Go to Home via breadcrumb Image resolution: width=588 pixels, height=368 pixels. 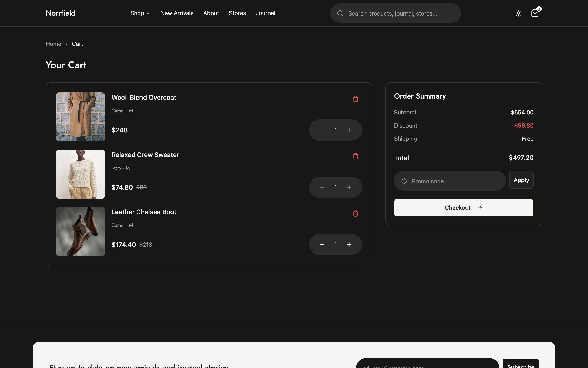[53, 44]
